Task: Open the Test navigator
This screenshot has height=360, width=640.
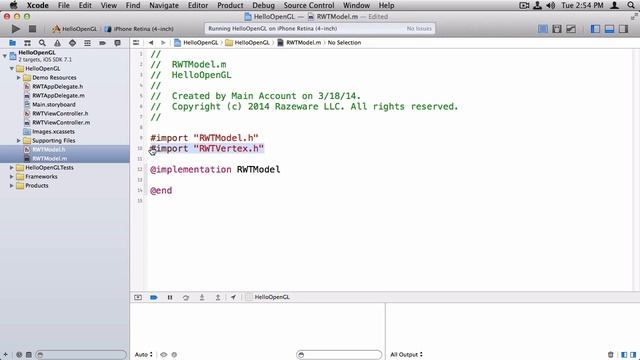Action: point(72,43)
